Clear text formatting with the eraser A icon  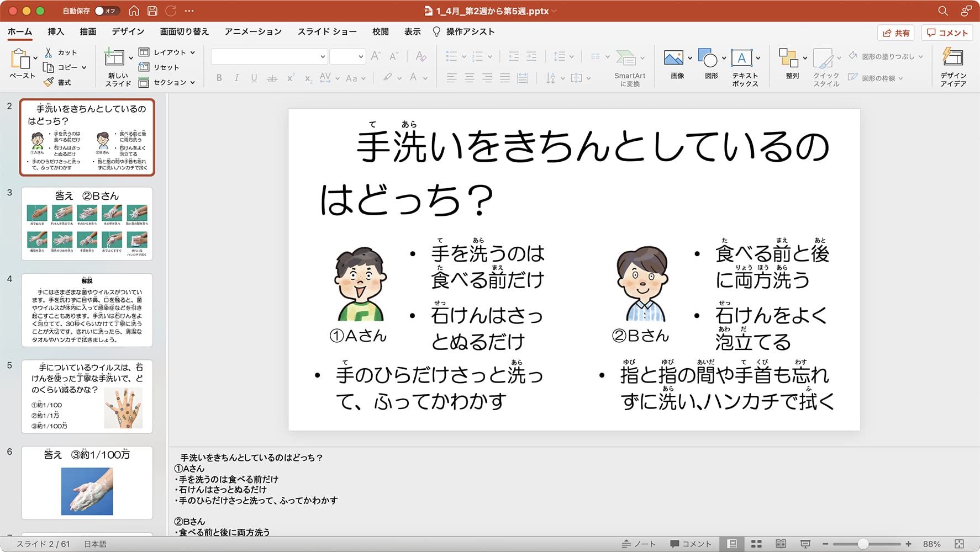[420, 56]
